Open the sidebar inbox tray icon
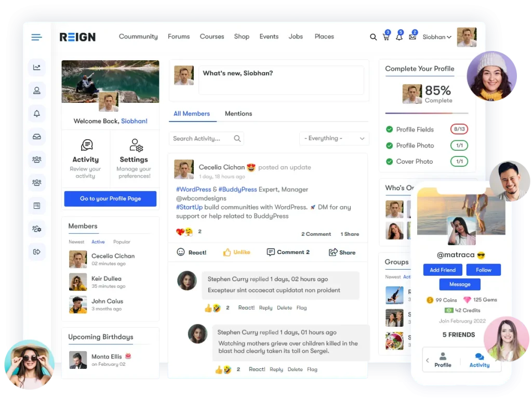This screenshot has height=399, width=532. (x=37, y=137)
